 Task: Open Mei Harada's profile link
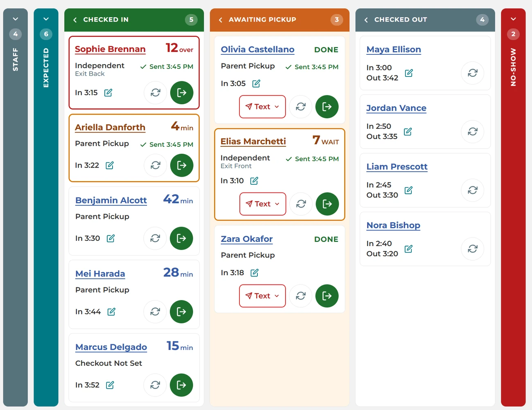coord(100,273)
